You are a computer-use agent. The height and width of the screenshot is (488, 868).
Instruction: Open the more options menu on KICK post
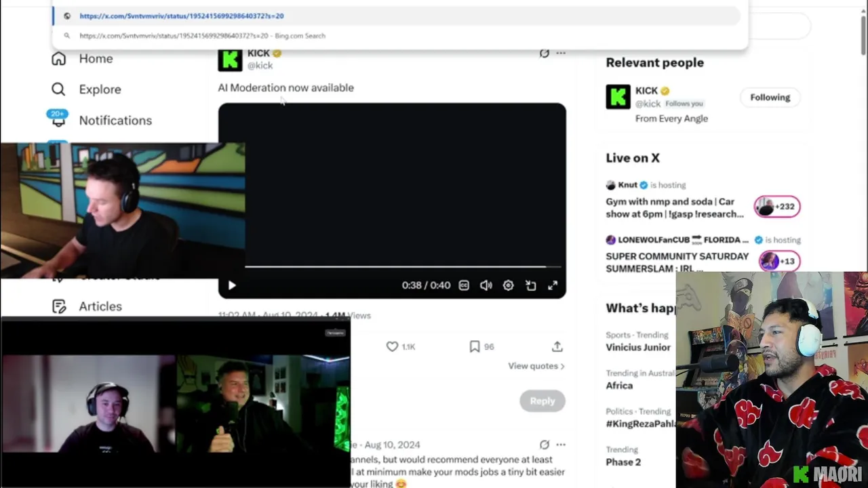(x=561, y=54)
